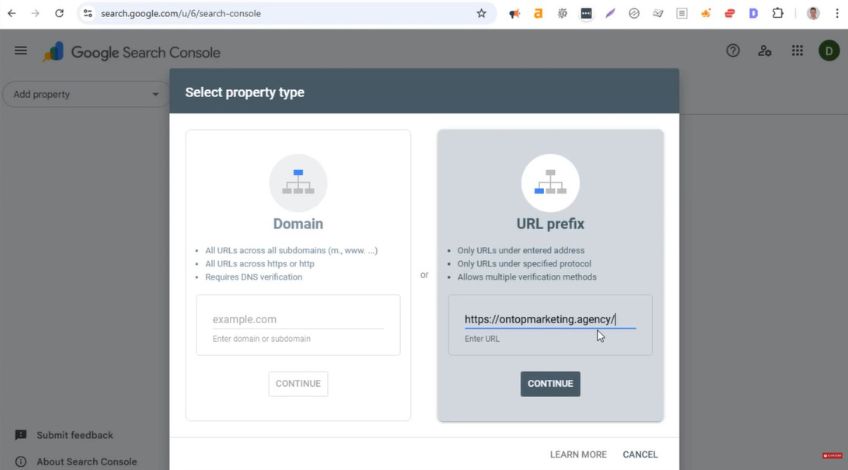Open the orange 'a' extension
The height and width of the screenshot is (470, 848).
538,14
